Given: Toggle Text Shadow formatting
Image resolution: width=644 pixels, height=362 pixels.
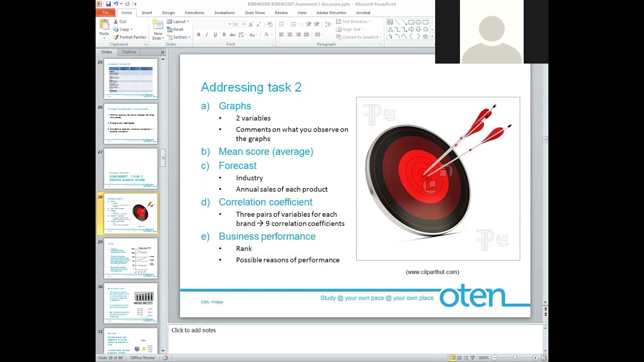Looking at the screenshot, I should point(224,35).
